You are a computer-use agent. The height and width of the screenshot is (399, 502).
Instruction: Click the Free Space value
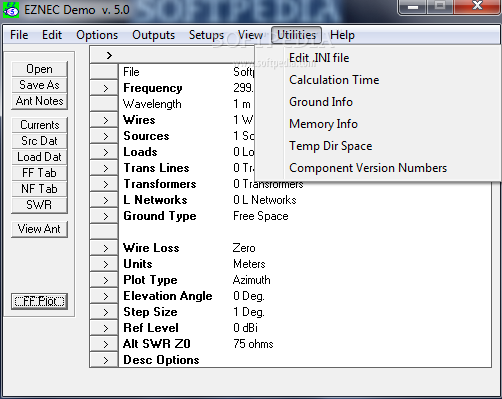(261, 216)
